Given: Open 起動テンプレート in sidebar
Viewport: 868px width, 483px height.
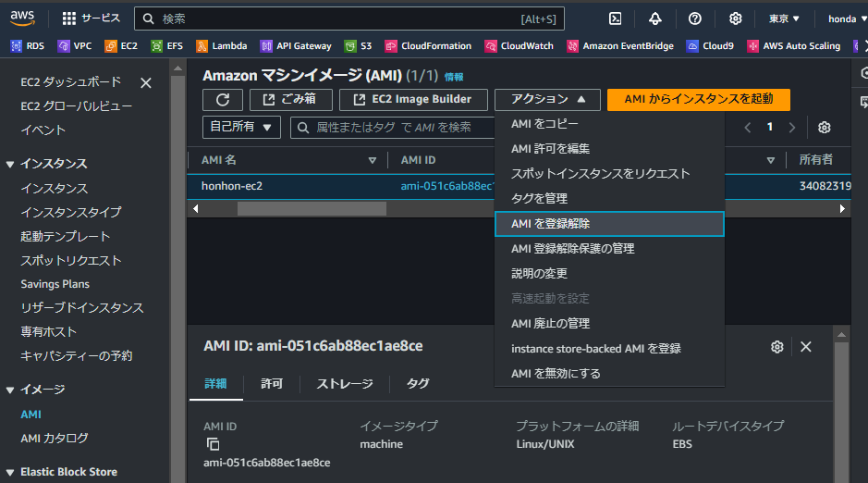Looking at the screenshot, I should 66,237.
